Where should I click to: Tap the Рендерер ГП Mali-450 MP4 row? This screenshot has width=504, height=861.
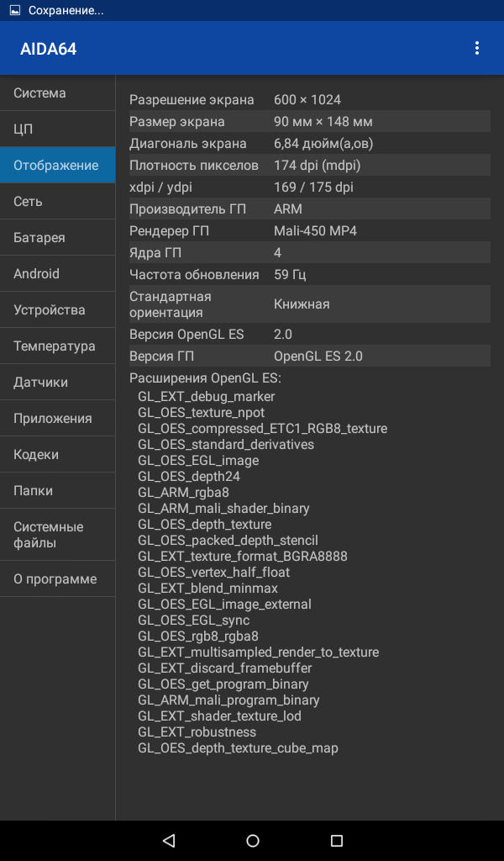tap(310, 230)
